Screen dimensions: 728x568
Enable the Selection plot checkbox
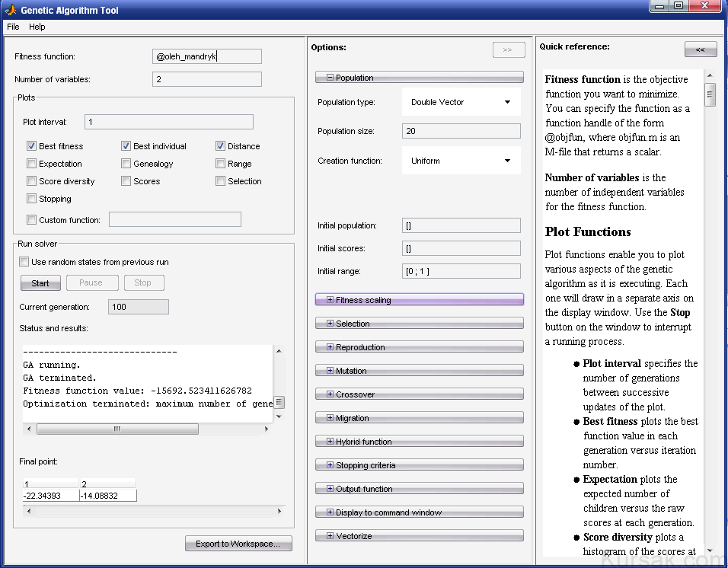(x=221, y=181)
